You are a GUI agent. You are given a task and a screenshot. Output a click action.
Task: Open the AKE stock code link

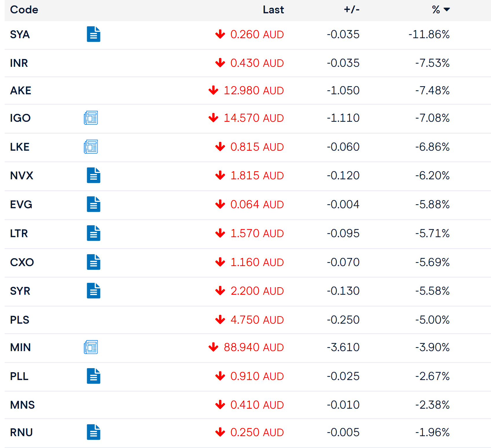click(21, 91)
